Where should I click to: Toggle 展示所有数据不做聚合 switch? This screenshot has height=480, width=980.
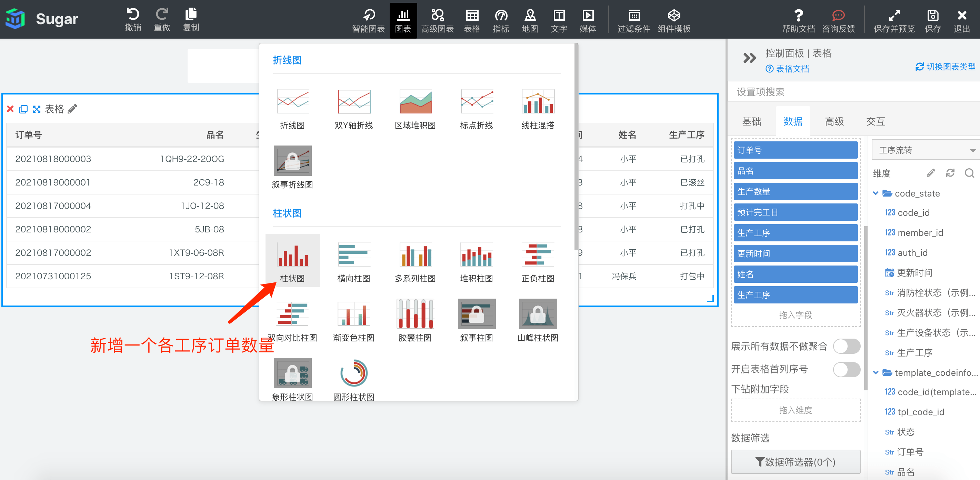point(846,346)
